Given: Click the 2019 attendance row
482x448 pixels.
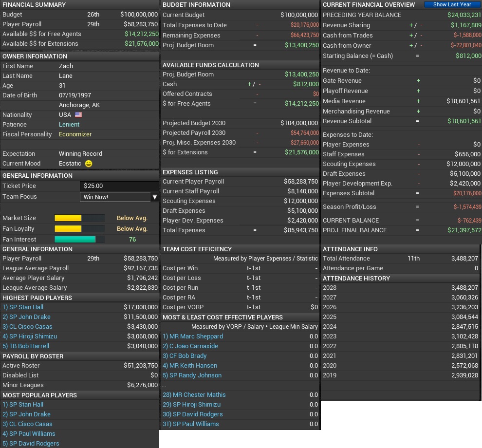Looking at the screenshot, I should (400, 375).
